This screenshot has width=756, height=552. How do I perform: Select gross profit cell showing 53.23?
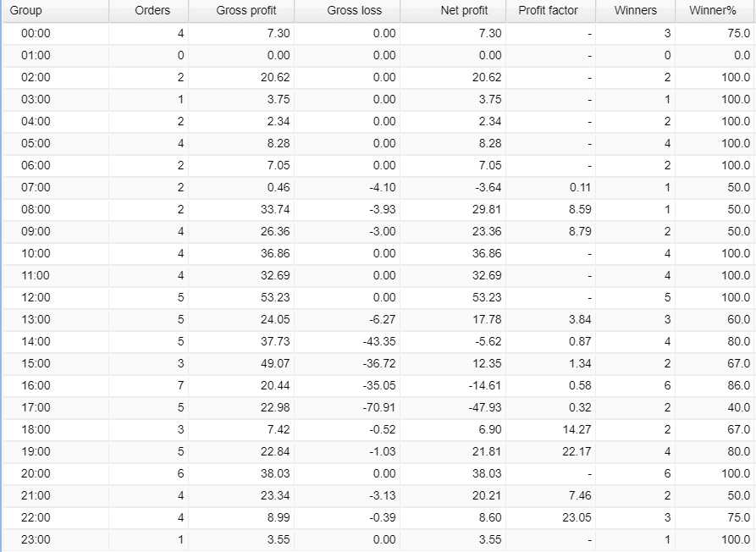pyautogui.click(x=275, y=297)
